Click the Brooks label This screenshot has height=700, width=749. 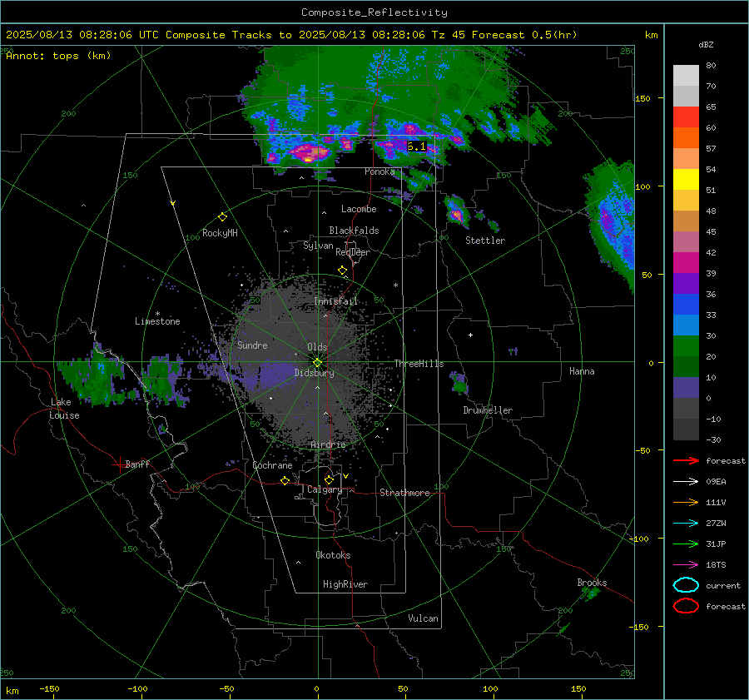[592, 583]
